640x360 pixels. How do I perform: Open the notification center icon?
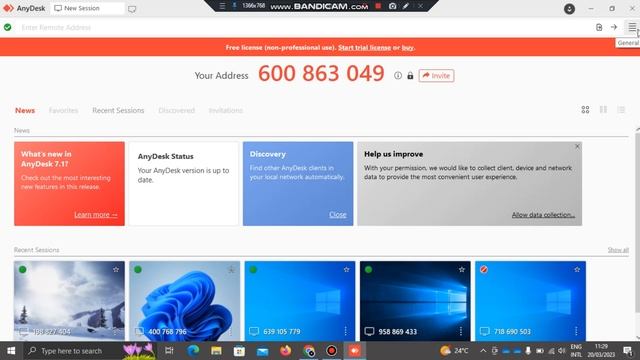click(628, 351)
